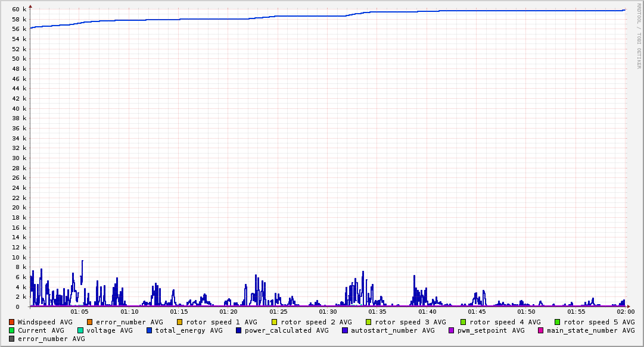The image size is (644, 347).
Task: Click the purple pwm_setpoint AVG swatch
Action: 451,330
